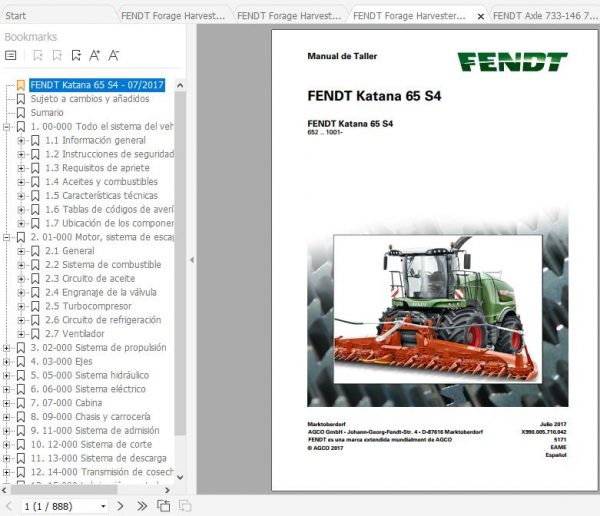Go to next page arrow
Screen dimensions: 600x516
coord(120,506)
